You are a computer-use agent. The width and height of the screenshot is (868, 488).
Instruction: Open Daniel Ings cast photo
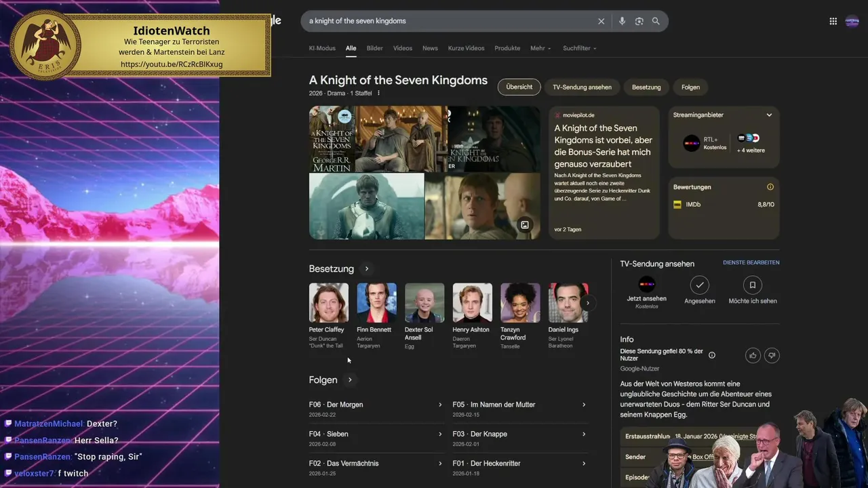(x=568, y=303)
